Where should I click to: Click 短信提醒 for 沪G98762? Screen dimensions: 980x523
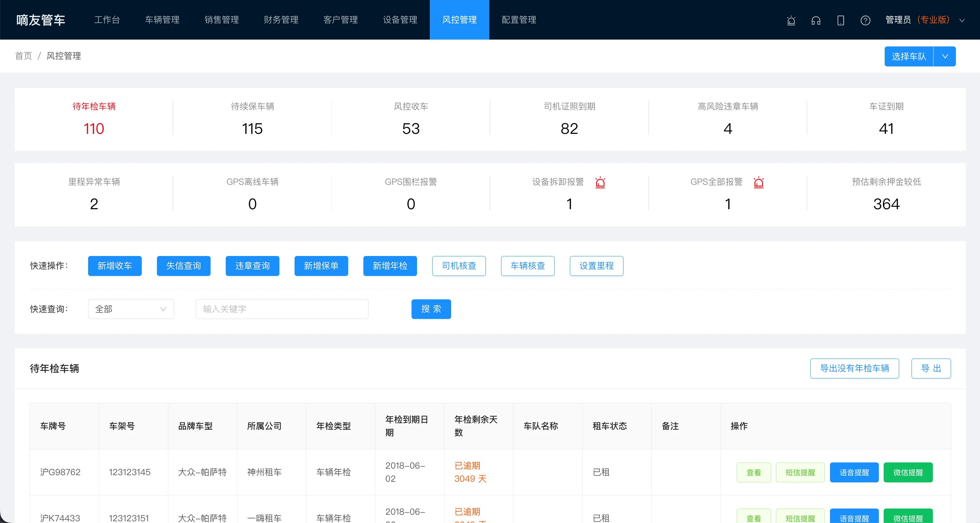pos(800,472)
